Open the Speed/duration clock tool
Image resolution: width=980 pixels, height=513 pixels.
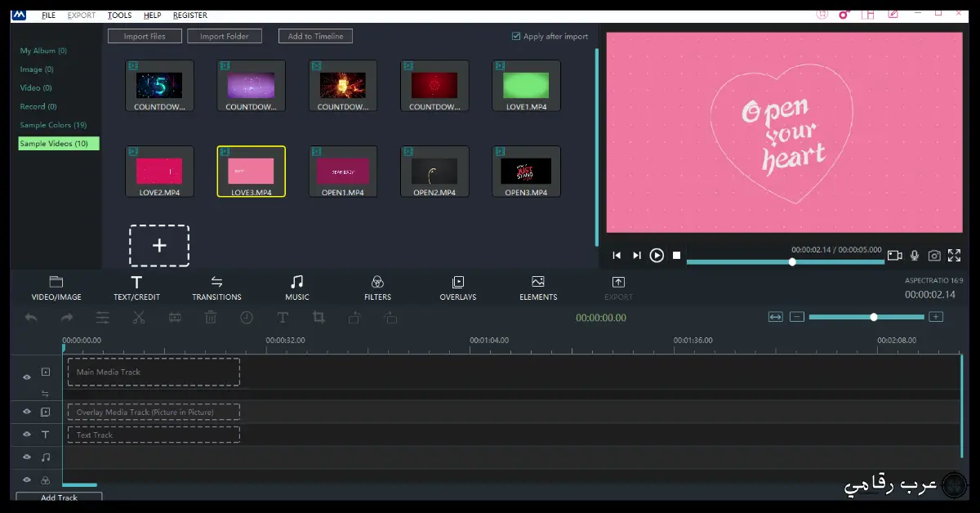click(x=247, y=318)
